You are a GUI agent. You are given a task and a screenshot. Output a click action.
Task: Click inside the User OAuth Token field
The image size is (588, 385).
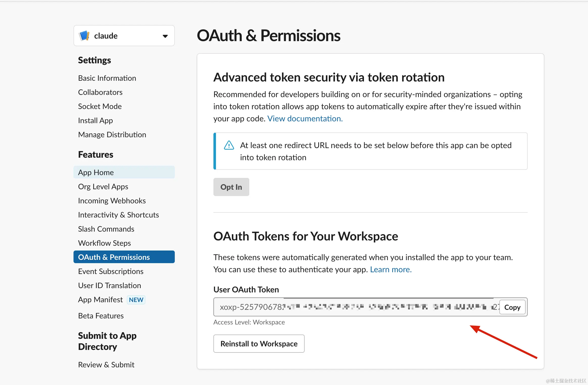click(x=354, y=307)
